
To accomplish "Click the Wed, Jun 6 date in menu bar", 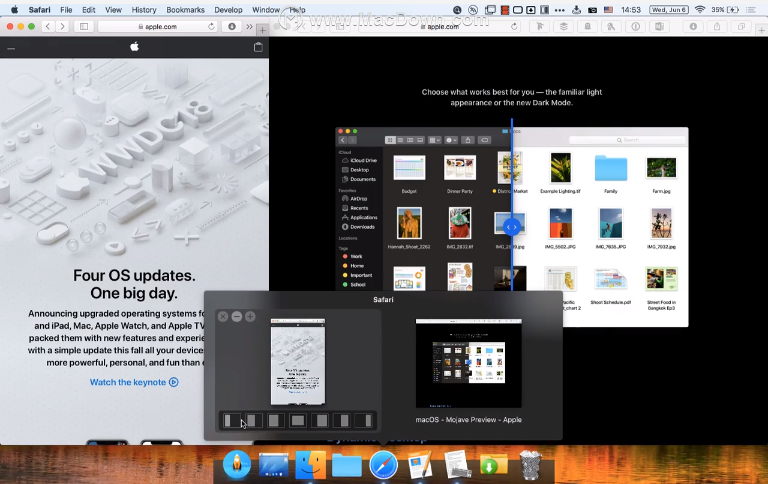I will (x=669, y=10).
